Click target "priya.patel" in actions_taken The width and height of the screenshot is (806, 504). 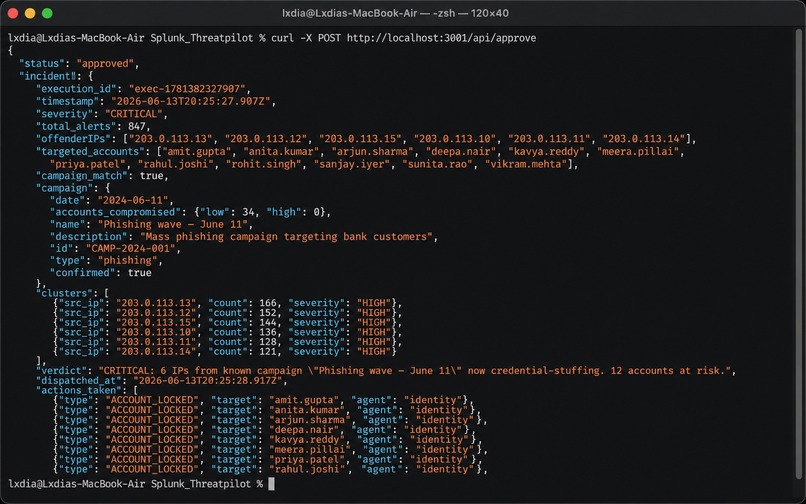(x=308, y=459)
